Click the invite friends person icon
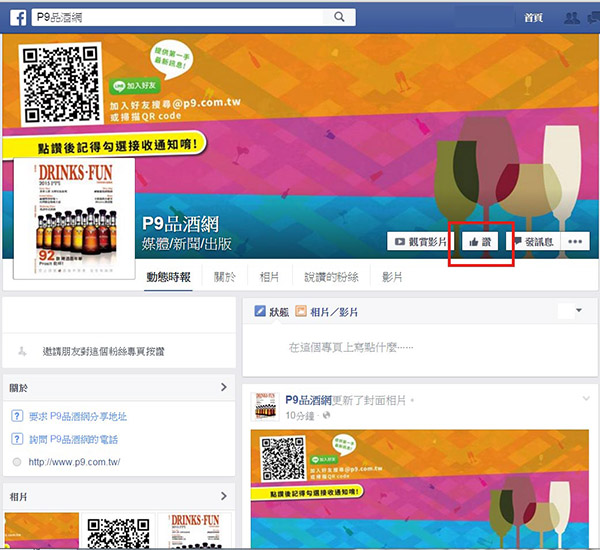Screen dimensions: 600x550 (23, 351)
